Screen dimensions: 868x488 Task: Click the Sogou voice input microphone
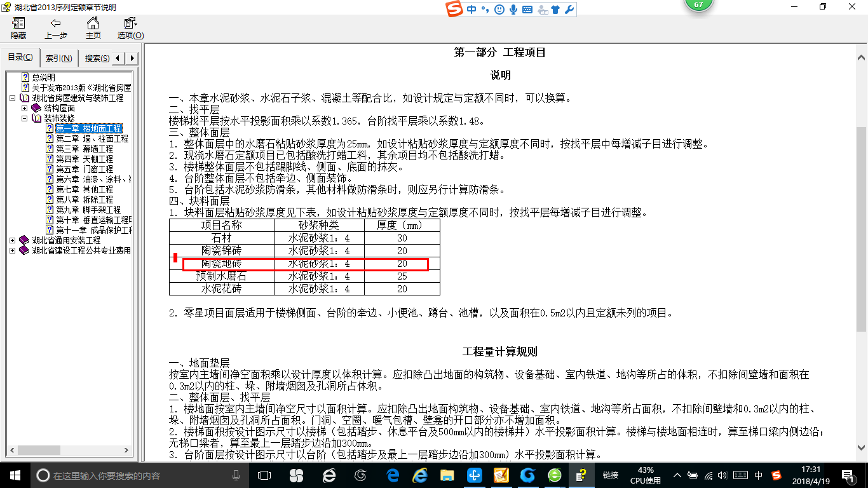(x=513, y=10)
